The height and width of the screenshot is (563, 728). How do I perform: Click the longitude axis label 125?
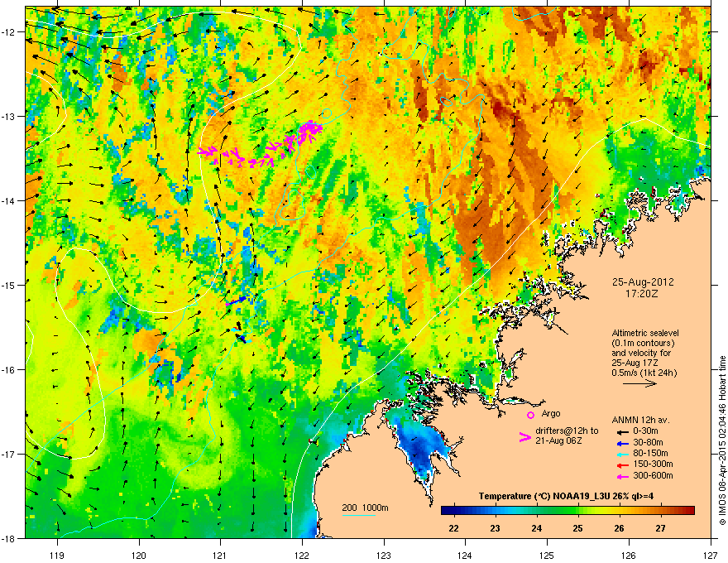[547, 555]
